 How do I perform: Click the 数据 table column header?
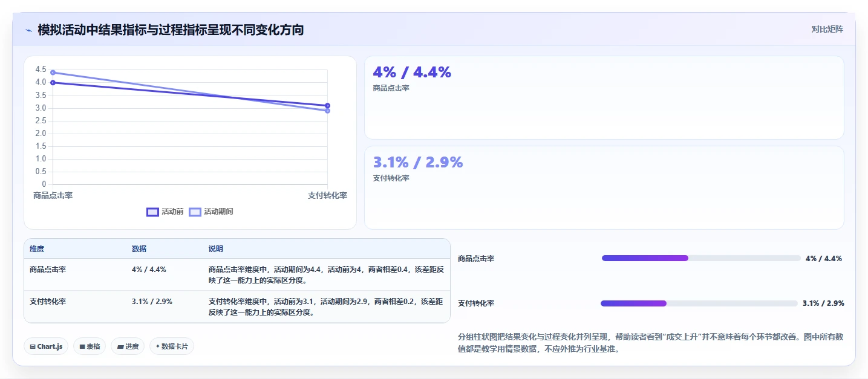139,249
